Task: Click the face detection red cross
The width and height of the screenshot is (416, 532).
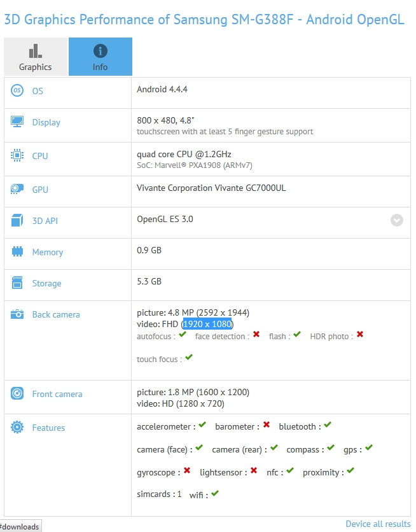Action: [256, 335]
